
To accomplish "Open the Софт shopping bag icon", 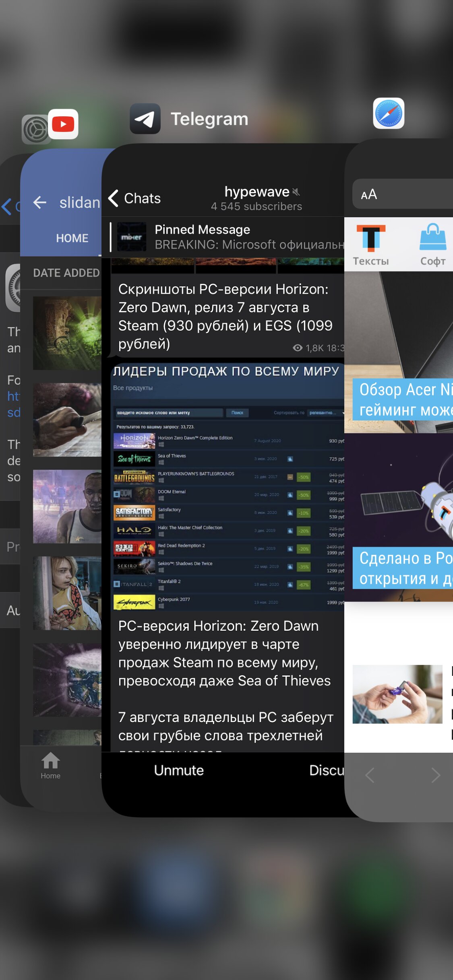I will pos(433,245).
